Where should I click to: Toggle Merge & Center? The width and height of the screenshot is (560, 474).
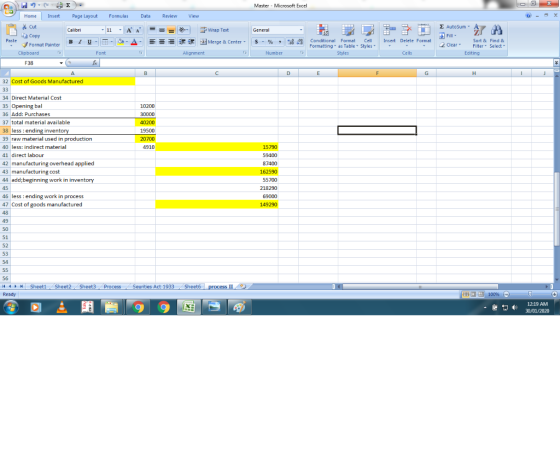221,42
